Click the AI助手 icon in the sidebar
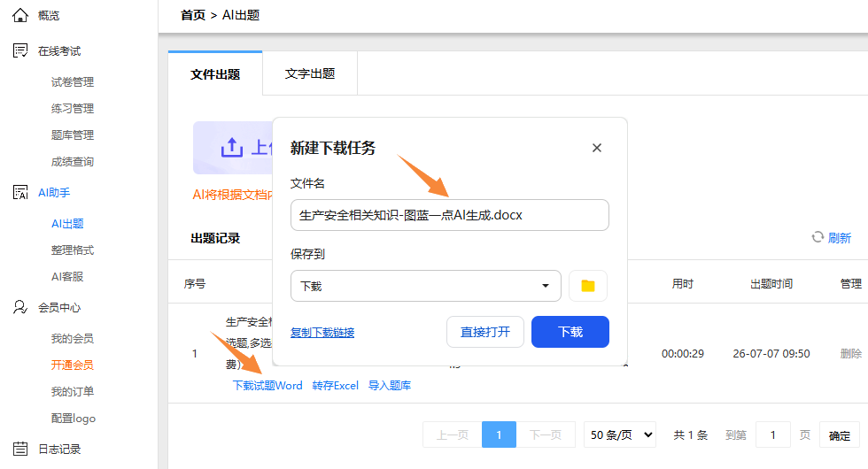The height and width of the screenshot is (469, 868). 20,193
